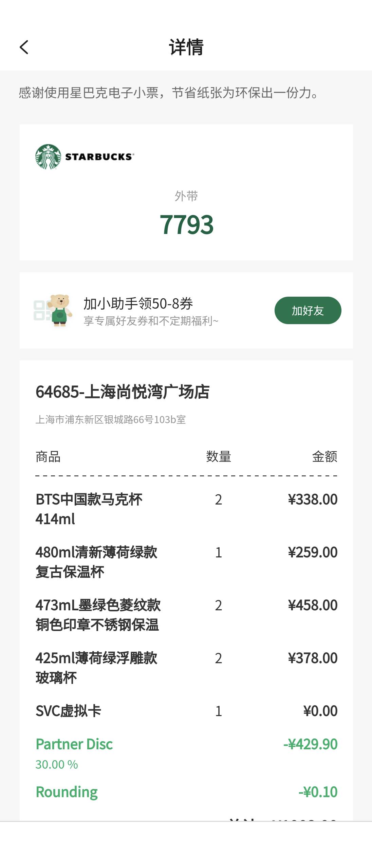372x868 pixels.
Task: Select the 425ml薄荷绿浮雕款玻璃杯 item
Action: (x=186, y=668)
